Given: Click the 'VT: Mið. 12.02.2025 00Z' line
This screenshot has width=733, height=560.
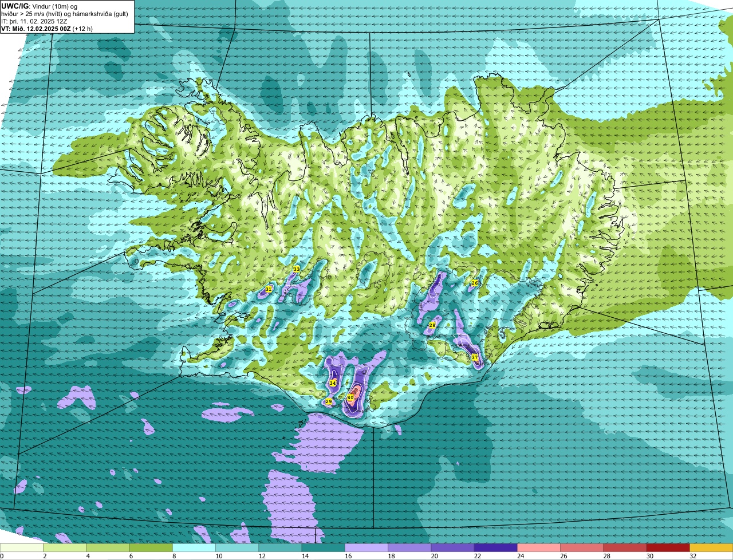Looking at the screenshot, I should pyautogui.click(x=36, y=29).
